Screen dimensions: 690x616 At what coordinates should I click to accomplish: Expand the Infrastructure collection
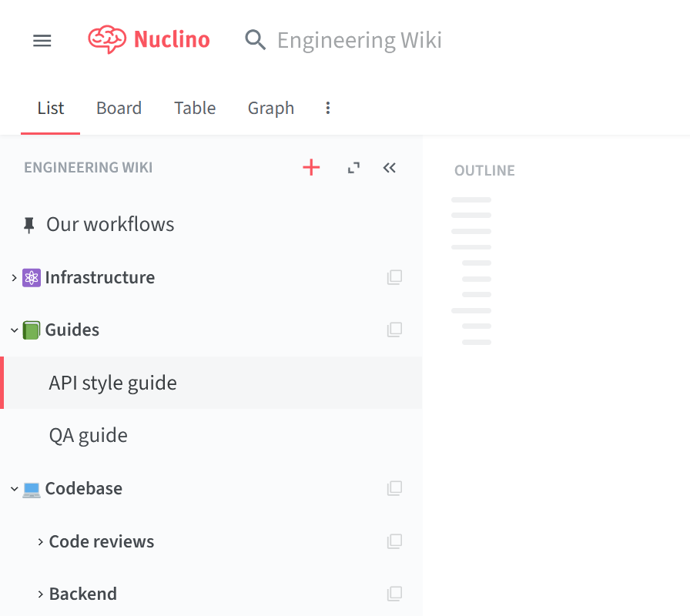(x=14, y=278)
